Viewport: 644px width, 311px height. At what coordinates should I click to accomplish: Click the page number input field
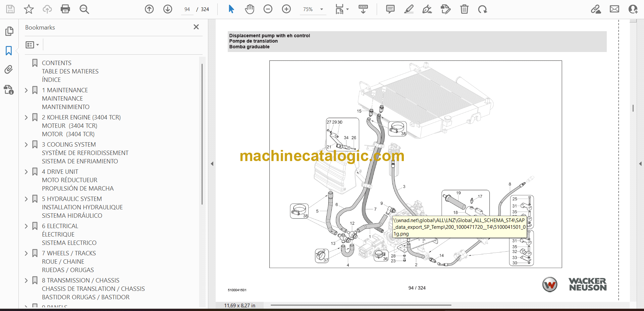click(187, 9)
